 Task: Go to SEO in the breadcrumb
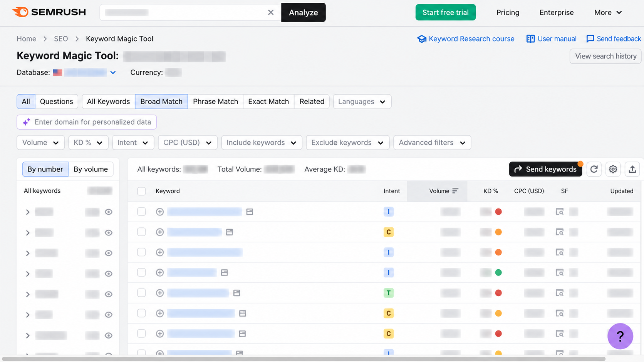click(61, 39)
